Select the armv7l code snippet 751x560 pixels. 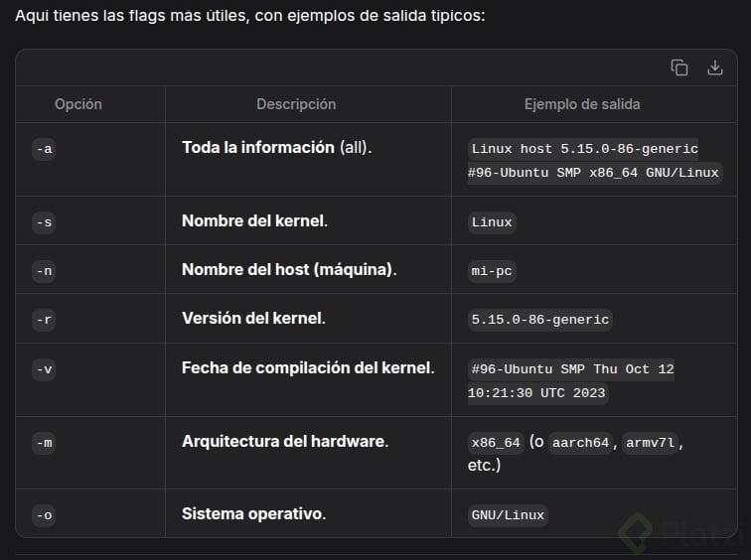(651, 443)
